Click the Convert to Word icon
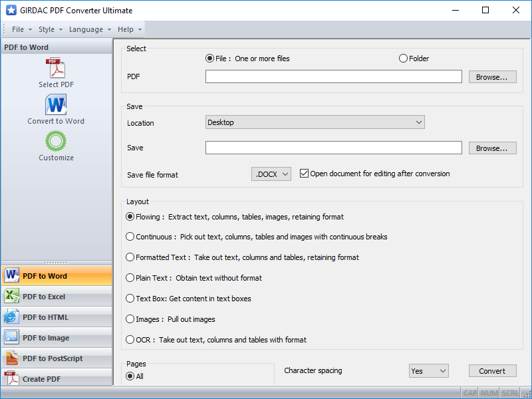 tap(56, 105)
